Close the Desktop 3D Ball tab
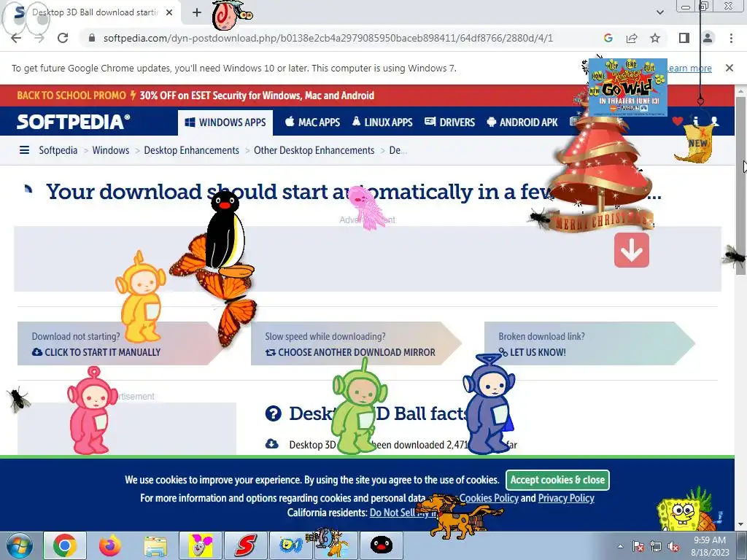The image size is (747, 560). pos(169,12)
